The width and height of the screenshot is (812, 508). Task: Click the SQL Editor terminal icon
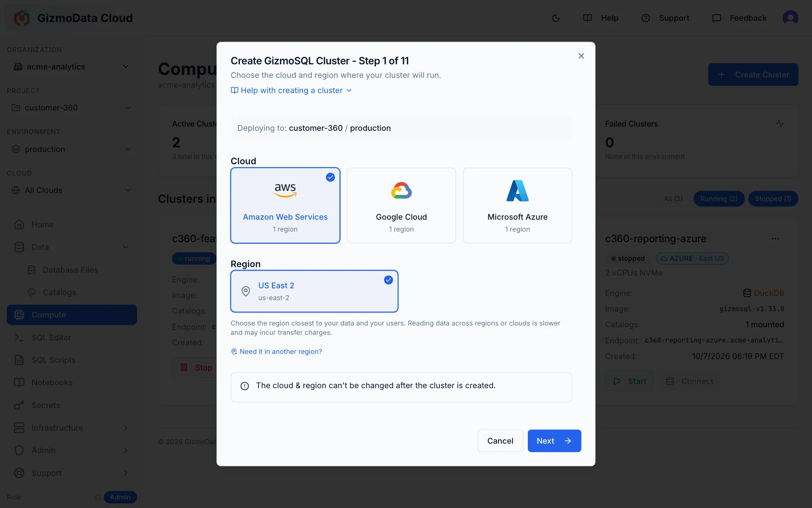(19, 337)
